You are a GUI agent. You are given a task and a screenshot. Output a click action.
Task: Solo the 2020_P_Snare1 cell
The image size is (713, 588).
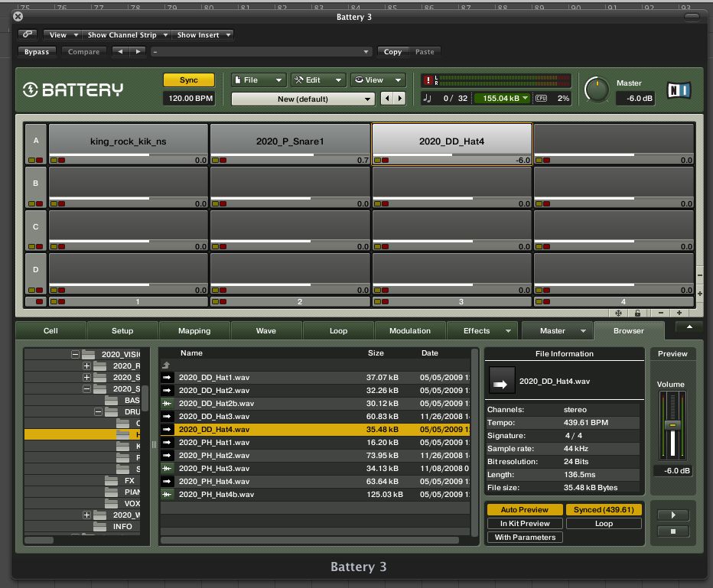216,160
